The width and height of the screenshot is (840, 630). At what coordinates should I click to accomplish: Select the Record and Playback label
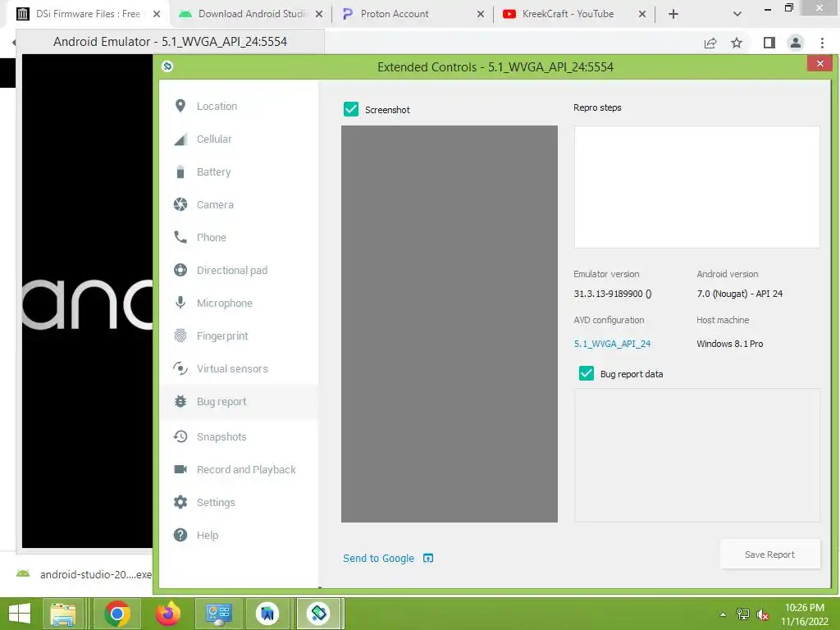pos(246,470)
